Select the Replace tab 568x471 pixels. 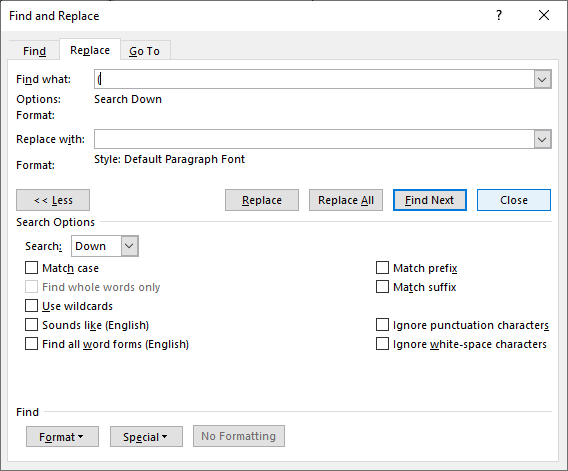(90, 50)
